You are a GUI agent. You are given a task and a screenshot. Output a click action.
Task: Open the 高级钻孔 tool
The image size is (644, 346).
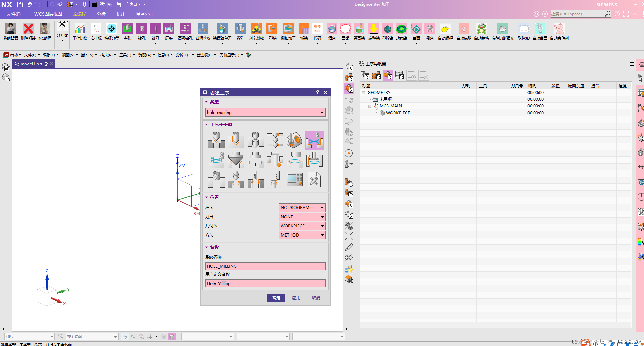(185, 29)
